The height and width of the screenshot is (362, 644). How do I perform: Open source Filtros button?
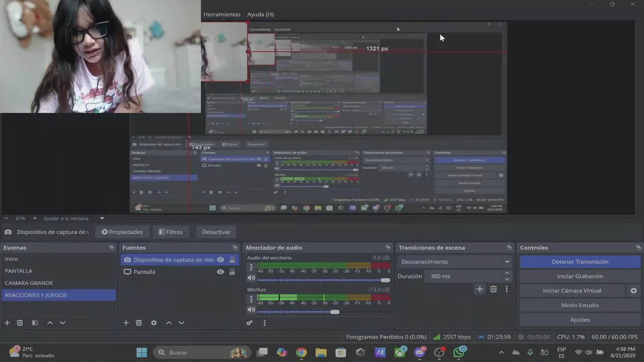[x=171, y=232]
